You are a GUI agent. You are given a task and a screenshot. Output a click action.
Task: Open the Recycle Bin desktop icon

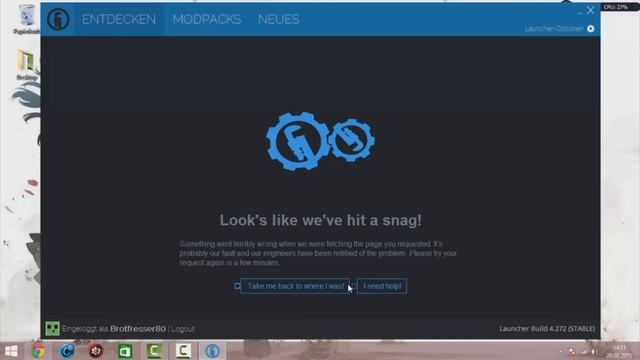point(27,19)
